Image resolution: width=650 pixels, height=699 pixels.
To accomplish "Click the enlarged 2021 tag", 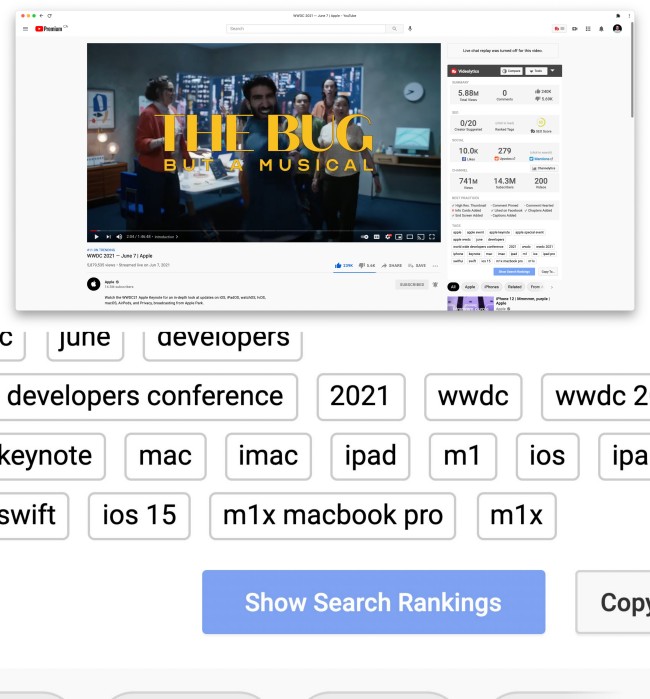I will [361, 397].
